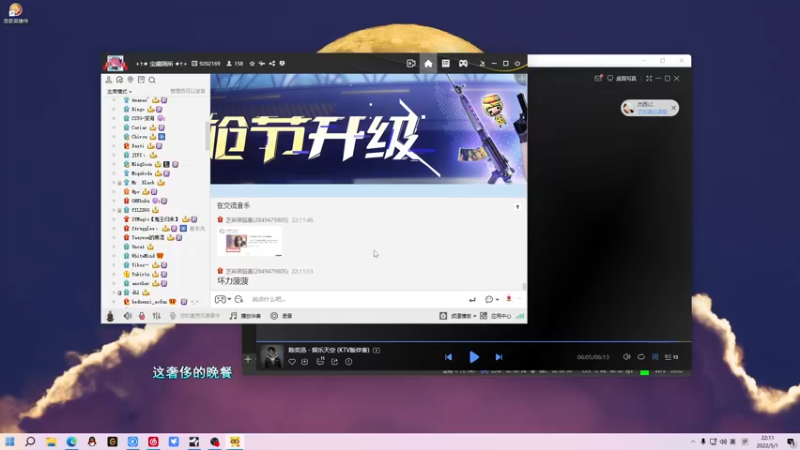Click the share icon in channel header
This screenshot has height=450, width=800.
(x=272, y=64)
